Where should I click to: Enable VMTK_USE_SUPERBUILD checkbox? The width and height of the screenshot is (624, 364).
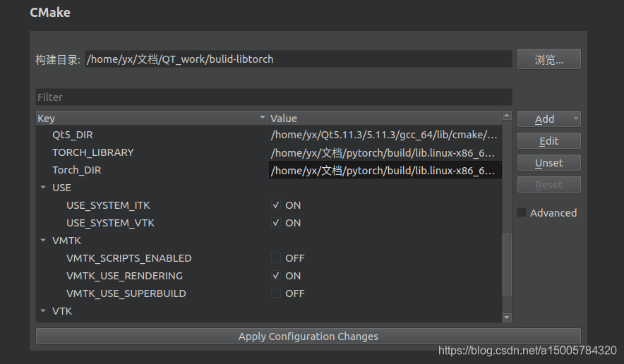(x=276, y=293)
